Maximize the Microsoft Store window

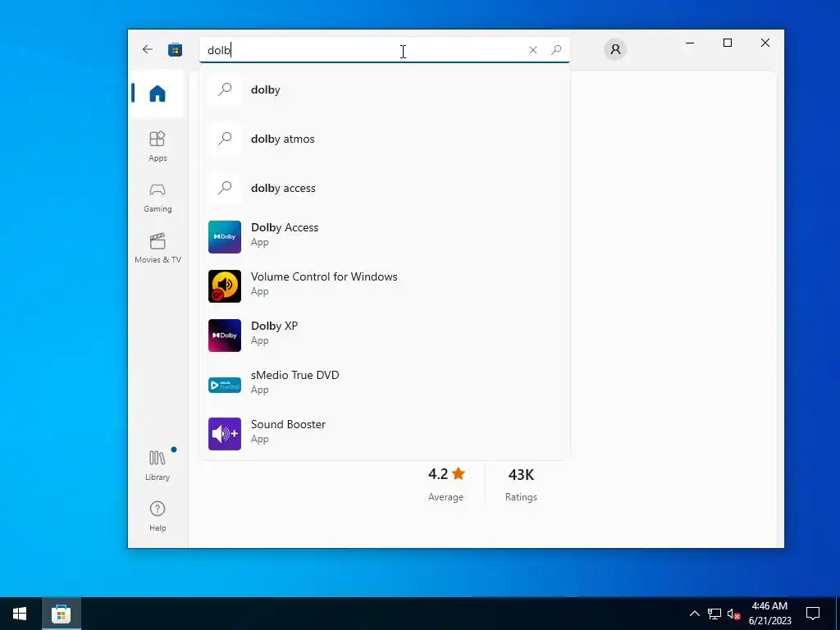click(728, 43)
